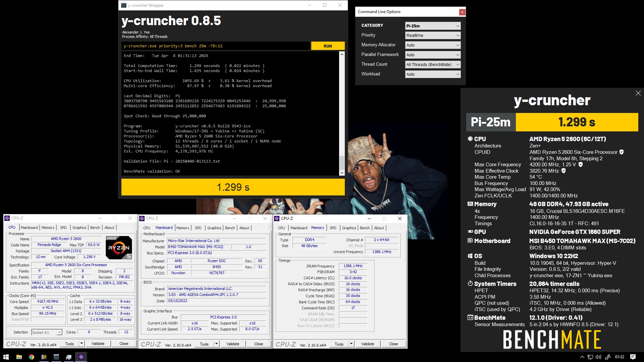The image size is (644, 362).
Task: Click Tools button in right CPU-Z window
Action: [339, 344]
